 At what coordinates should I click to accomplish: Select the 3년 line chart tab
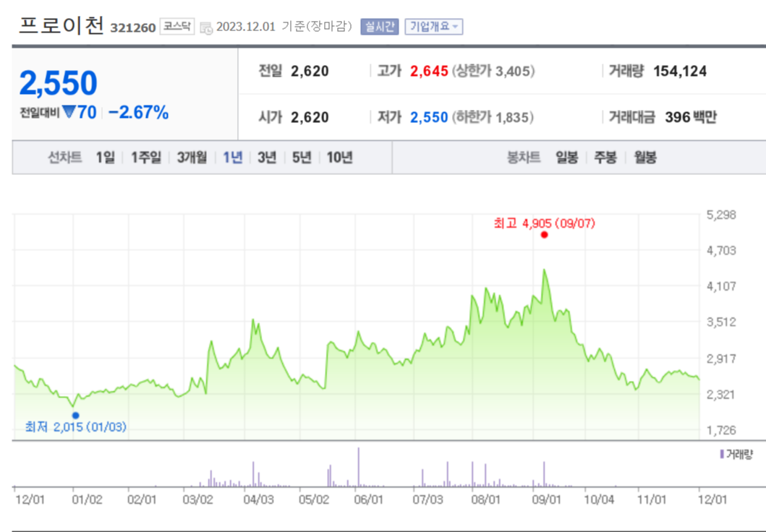(x=267, y=157)
